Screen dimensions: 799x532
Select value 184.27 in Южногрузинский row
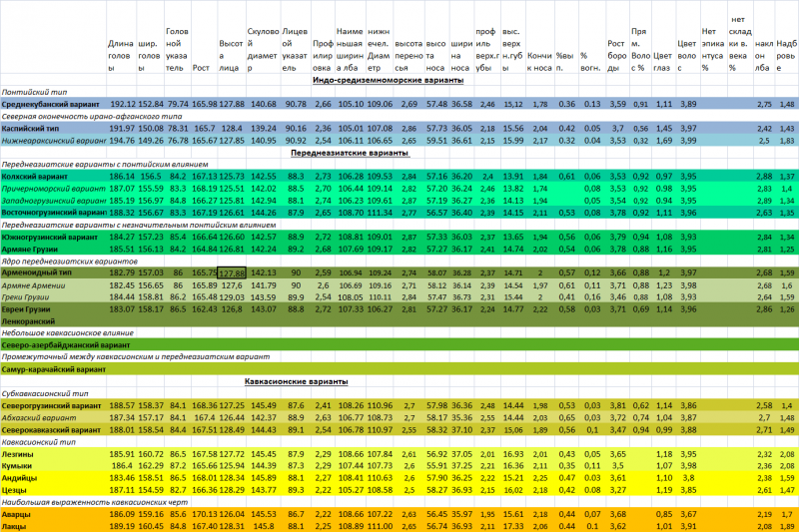[x=123, y=237]
